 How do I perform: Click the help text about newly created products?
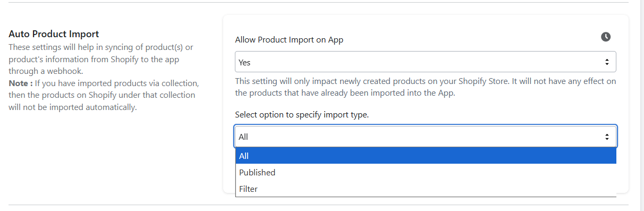click(425, 87)
